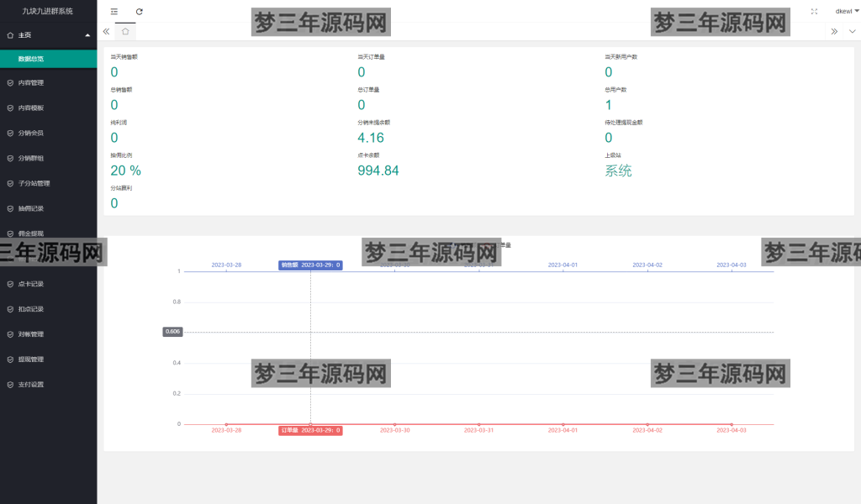Screen dimensions: 861x504
Task: Click the shield icon beside 对帐管理
Action: pos(10,334)
